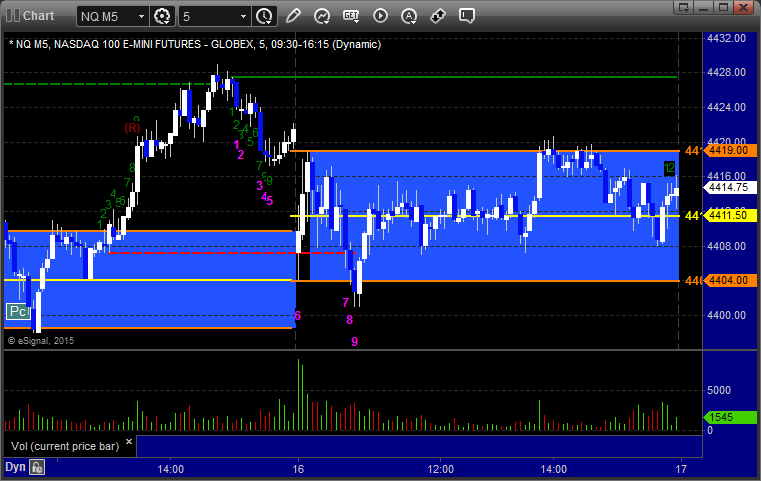Click the red (R) marker on chart
Viewport: 761px width, 481px height.
pyautogui.click(x=132, y=128)
